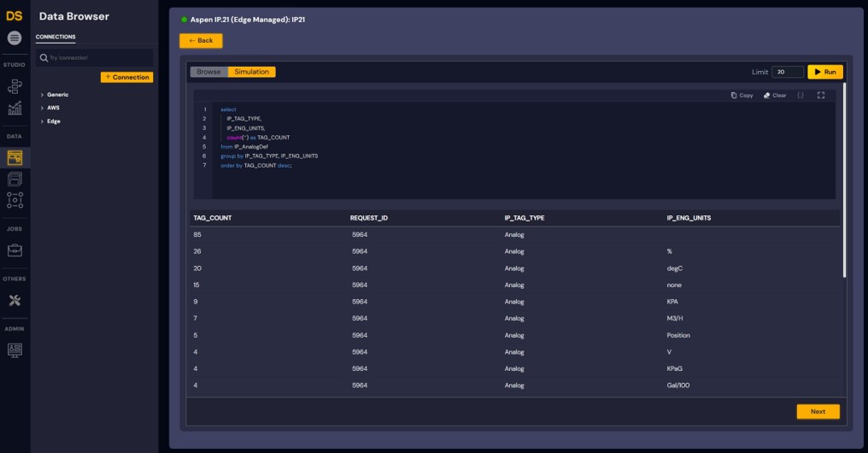Expand the Edge connections group
Screen dimensions: 868x453
(53, 121)
